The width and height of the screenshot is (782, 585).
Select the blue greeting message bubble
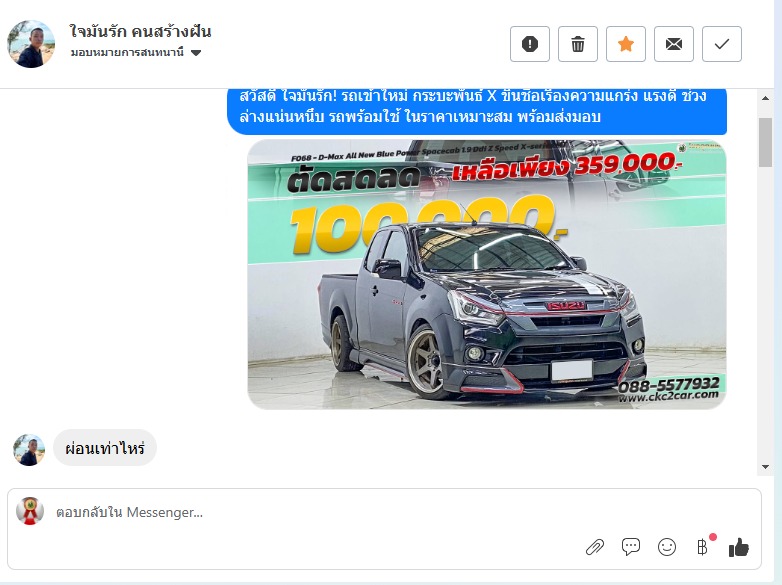click(x=477, y=111)
